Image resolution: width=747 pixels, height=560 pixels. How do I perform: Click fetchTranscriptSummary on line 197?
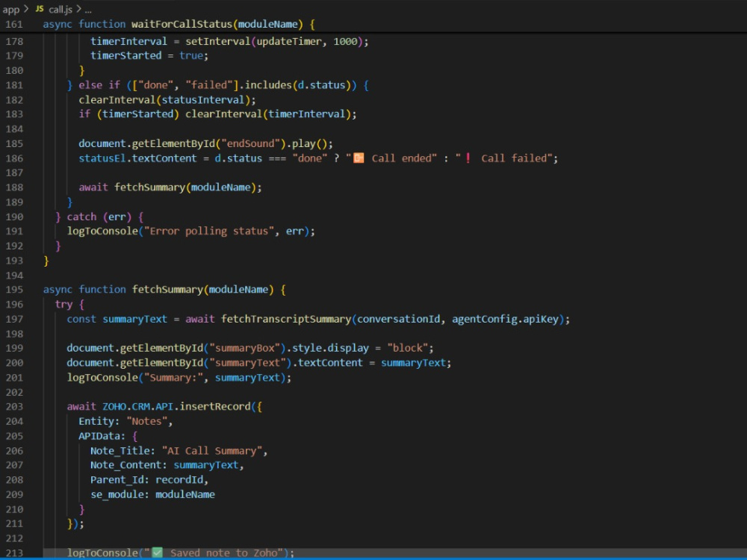[286, 319]
